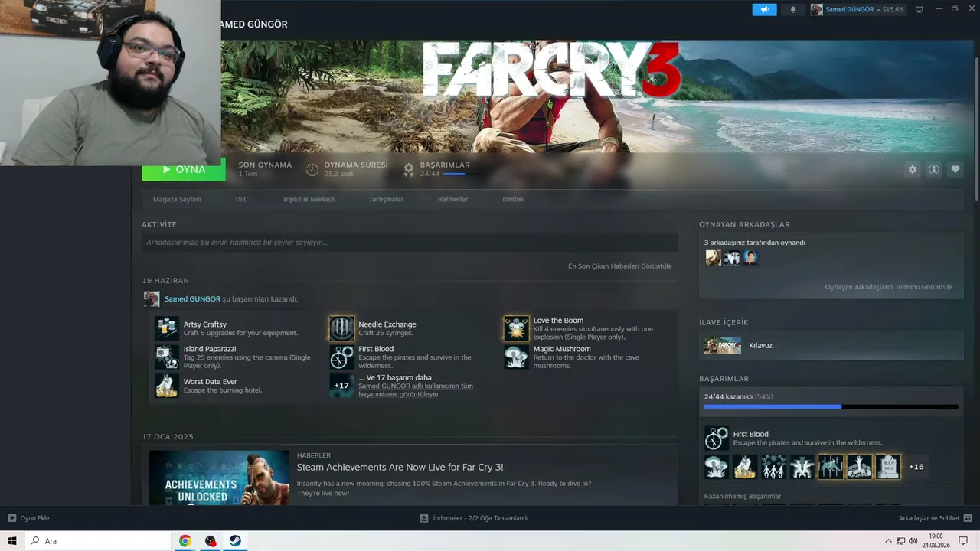Open game settings gear icon

[912, 170]
